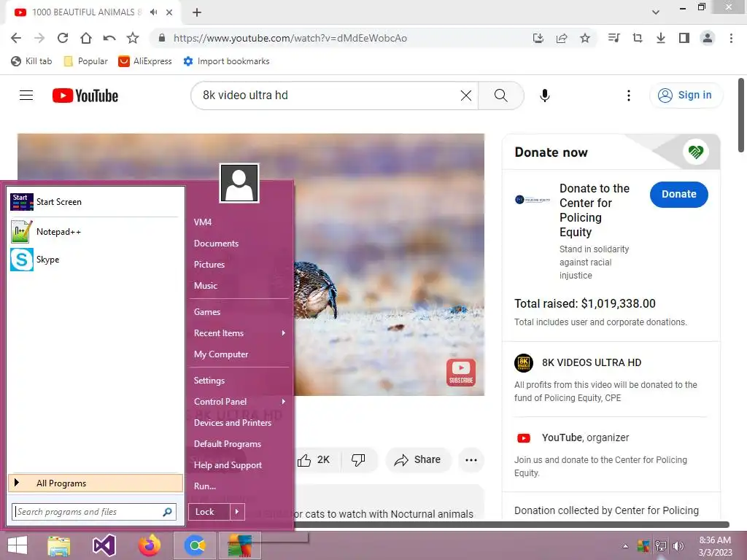Screen dimensions: 747x560
Task: Toggle the browser side panel icon
Action: point(684,38)
